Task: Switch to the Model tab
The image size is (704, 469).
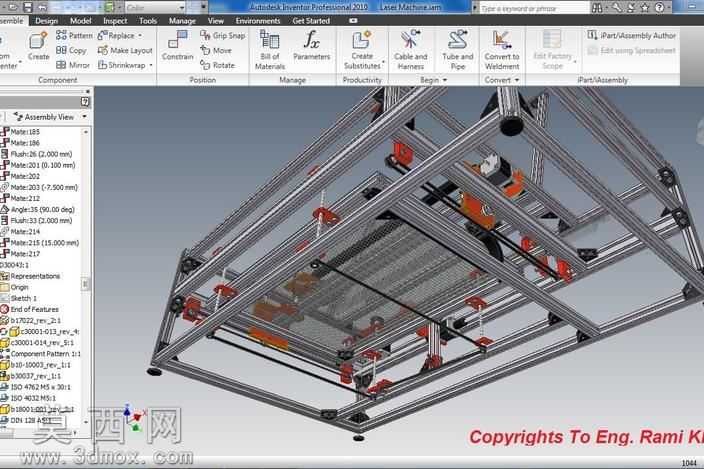Action: point(81,21)
